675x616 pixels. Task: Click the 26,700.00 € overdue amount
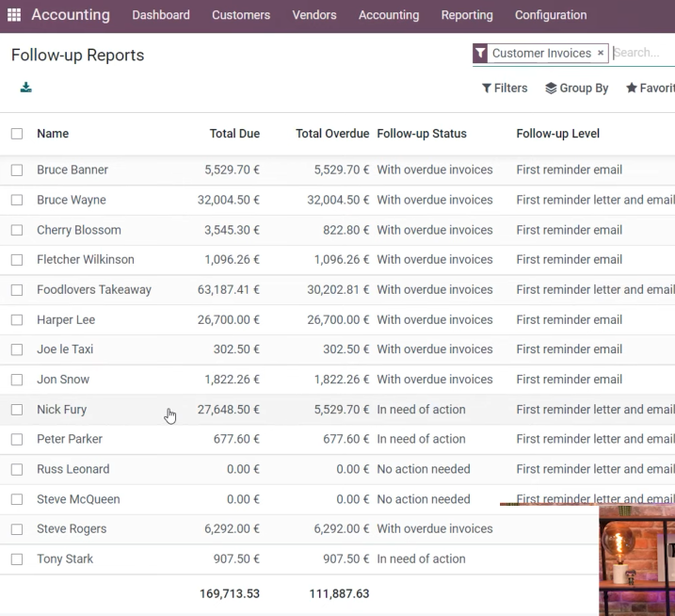338,319
